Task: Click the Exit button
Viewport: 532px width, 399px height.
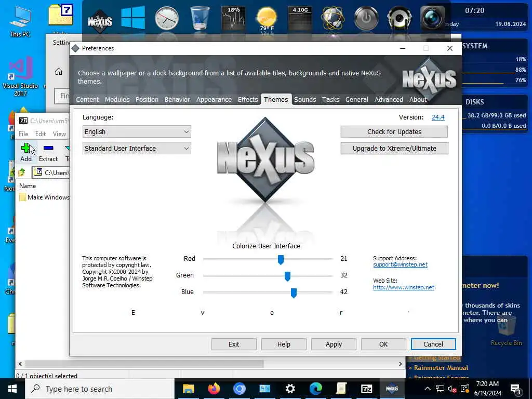Action: (x=234, y=344)
